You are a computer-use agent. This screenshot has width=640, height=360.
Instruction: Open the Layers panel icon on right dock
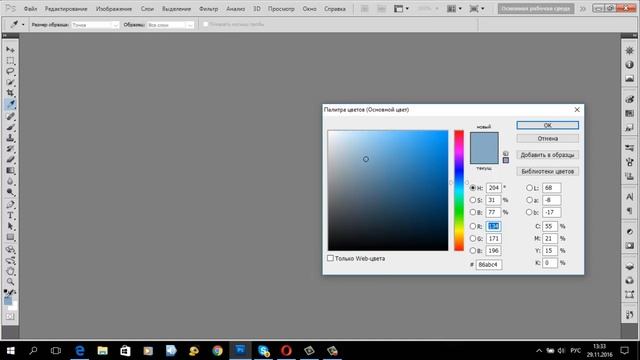pos(629,267)
